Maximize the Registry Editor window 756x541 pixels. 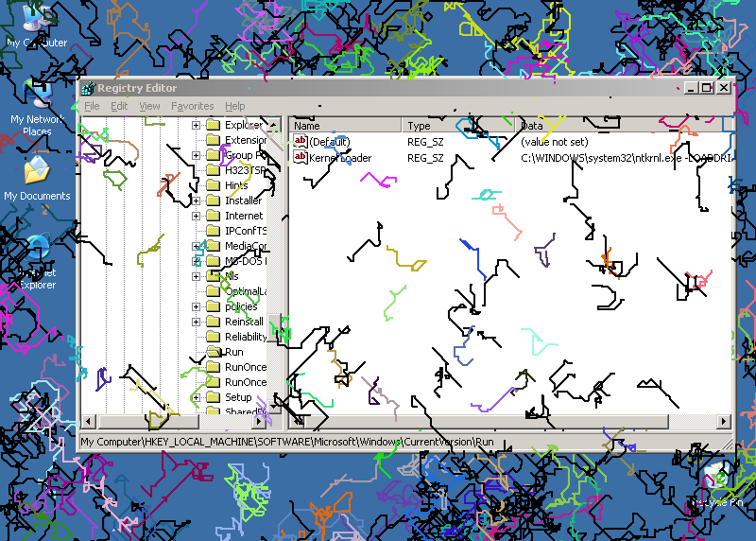pos(706,88)
